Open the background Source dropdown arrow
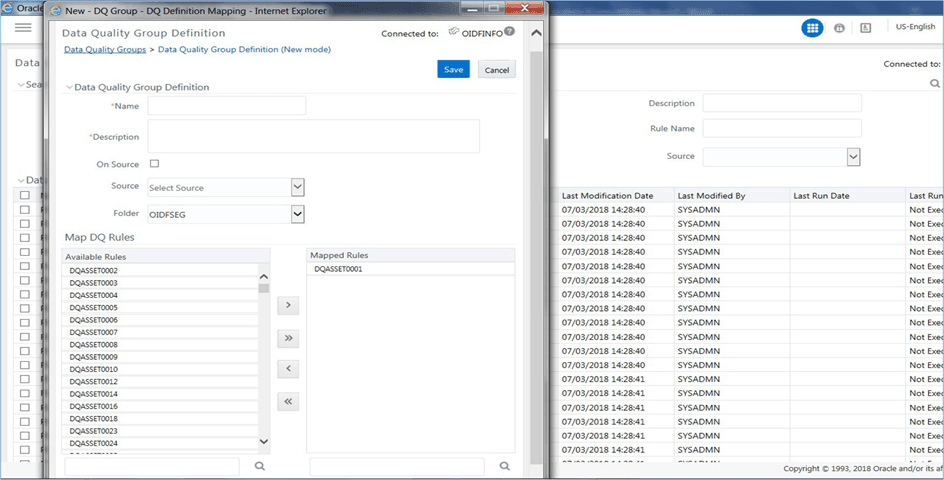Viewport: 944px width, 480px height. pyautogui.click(x=853, y=157)
